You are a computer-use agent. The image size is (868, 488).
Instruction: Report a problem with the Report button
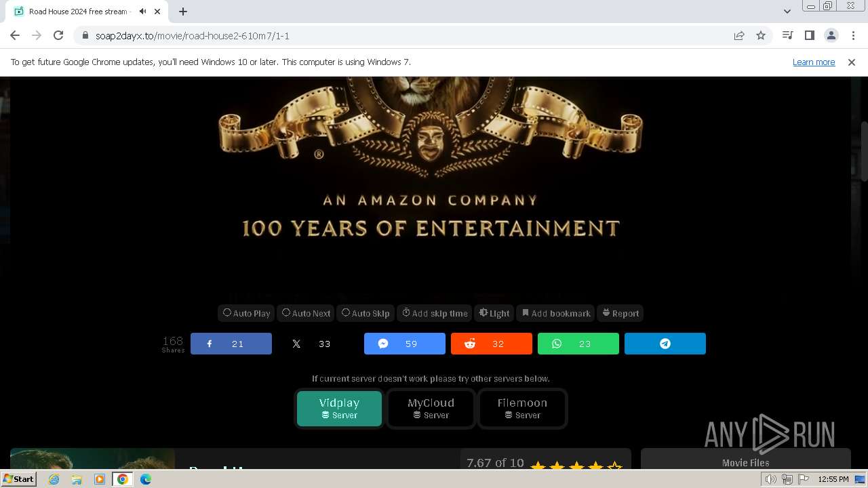coord(620,313)
